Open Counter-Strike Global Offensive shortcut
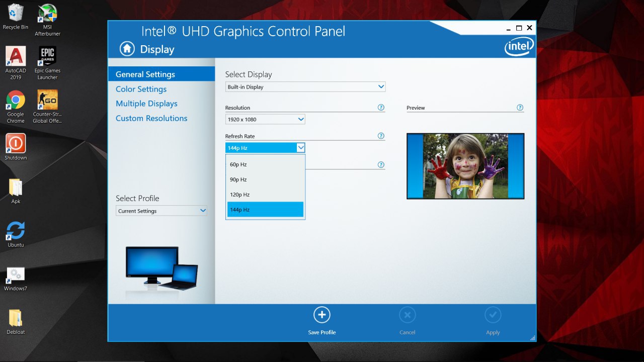The height and width of the screenshot is (362, 644). coord(47,107)
